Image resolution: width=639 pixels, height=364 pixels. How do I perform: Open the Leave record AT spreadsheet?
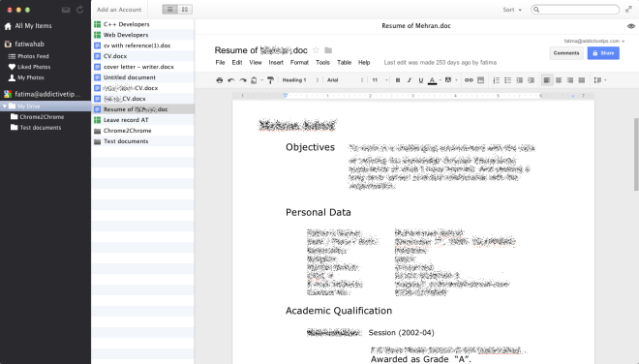point(142,120)
